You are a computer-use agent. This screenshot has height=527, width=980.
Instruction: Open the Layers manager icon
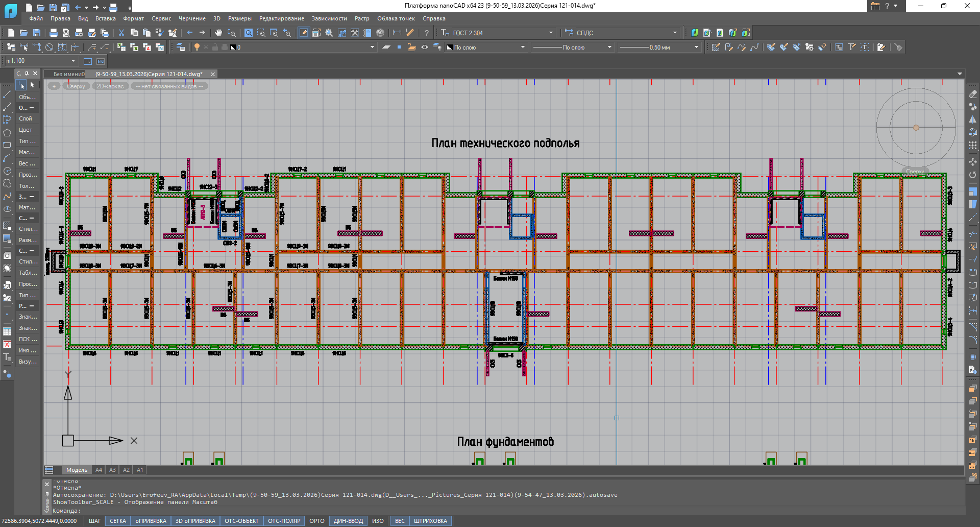pyautogui.click(x=181, y=47)
